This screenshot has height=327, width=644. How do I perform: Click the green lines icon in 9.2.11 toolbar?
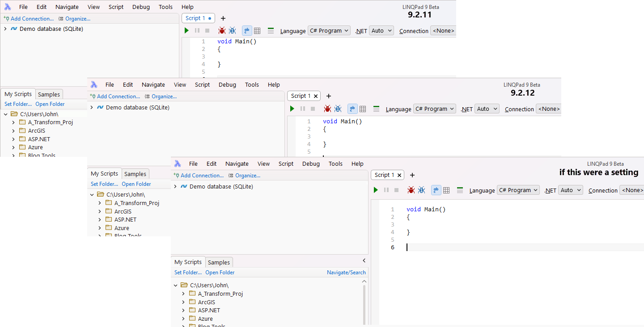[271, 30]
